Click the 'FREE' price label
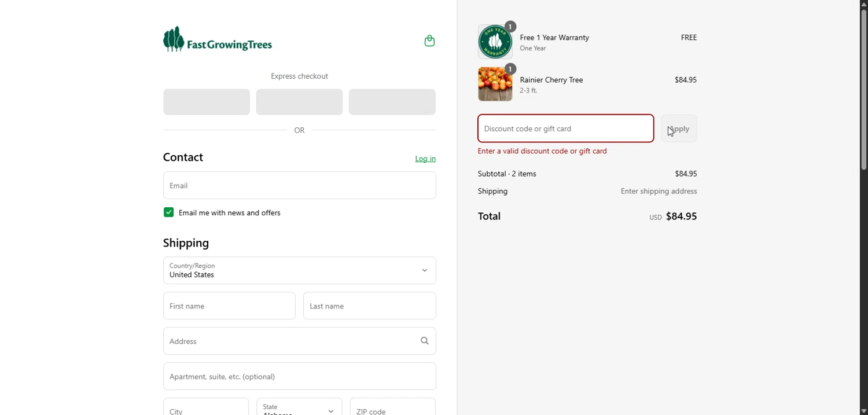The width and height of the screenshot is (868, 415). (689, 38)
